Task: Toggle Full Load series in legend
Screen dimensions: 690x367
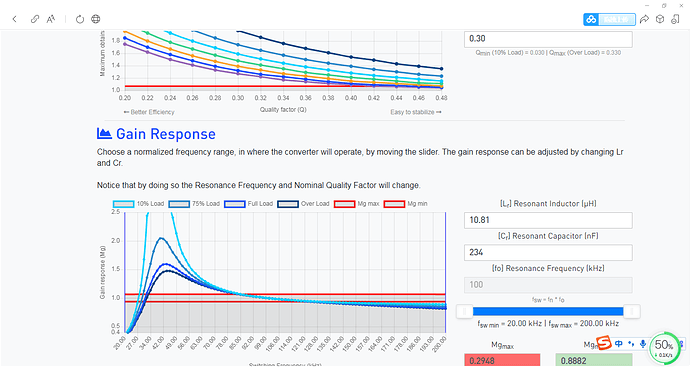Action: (x=249, y=204)
